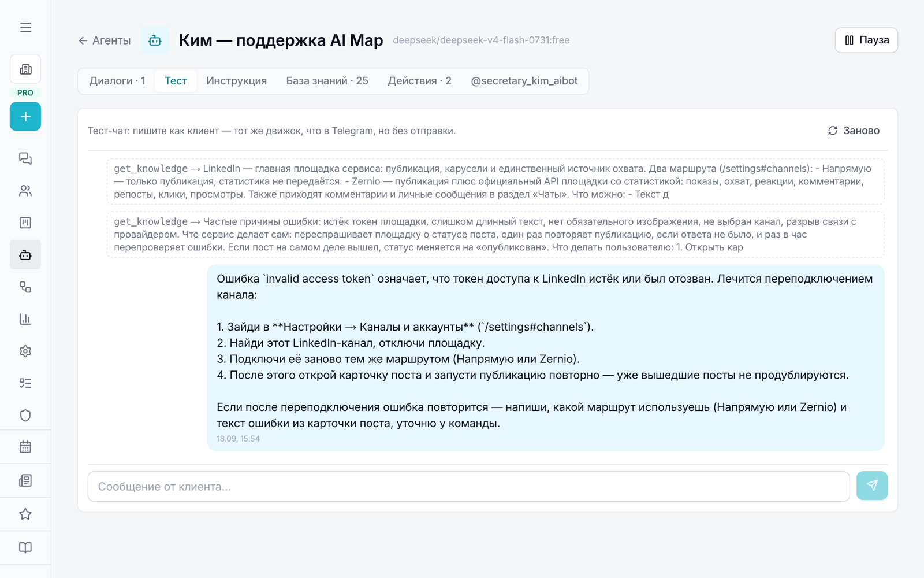Viewport: 924px width, 578px height.
Task: Open the open-book icon in the sidebar
Action: pos(25,547)
